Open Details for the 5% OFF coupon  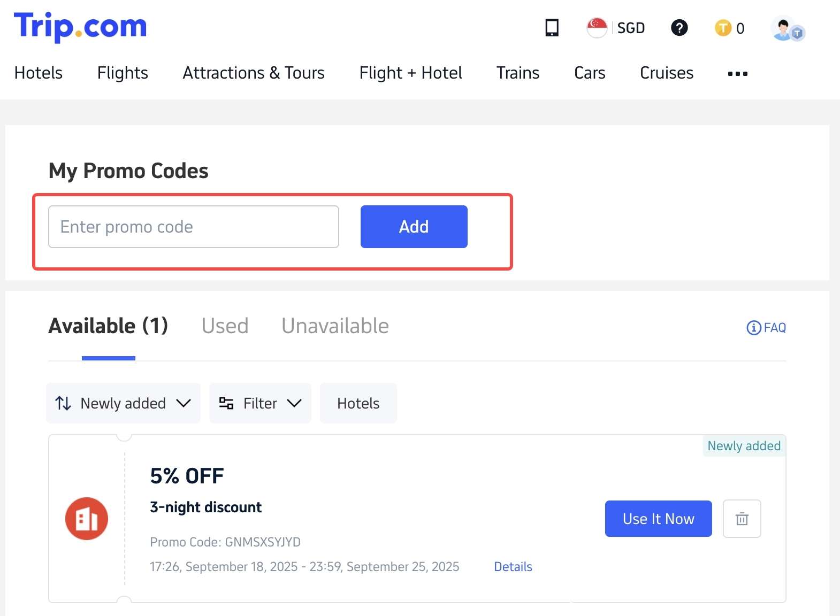pyautogui.click(x=512, y=566)
